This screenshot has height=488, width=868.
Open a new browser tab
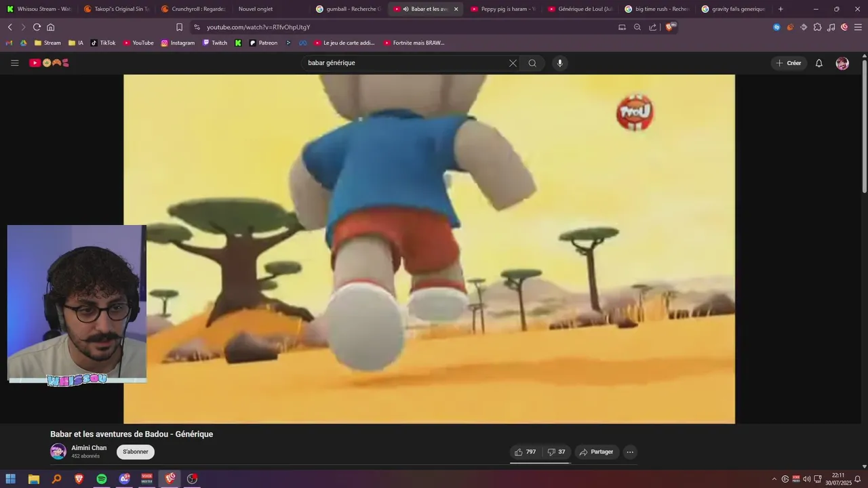pos(781,9)
